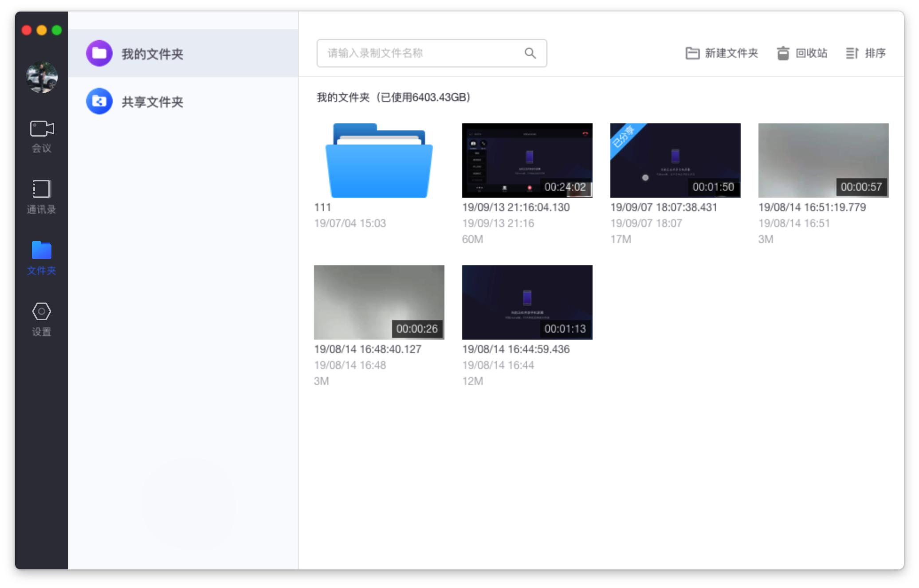919x588 pixels.
Task: Open the shared recording lasting 00:01:50
Action: pyautogui.click(x=675, y=161)
